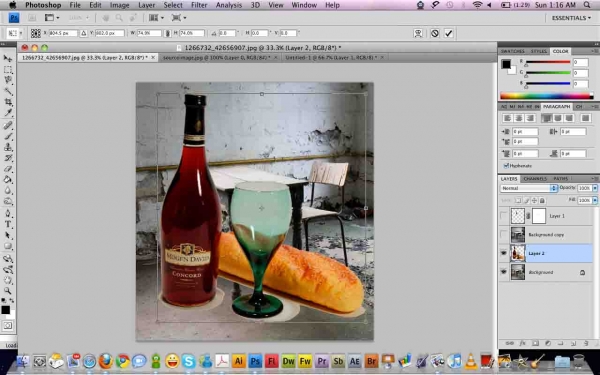
Task: Uncheck the Hyphenate checkbox
Action: 507,166
